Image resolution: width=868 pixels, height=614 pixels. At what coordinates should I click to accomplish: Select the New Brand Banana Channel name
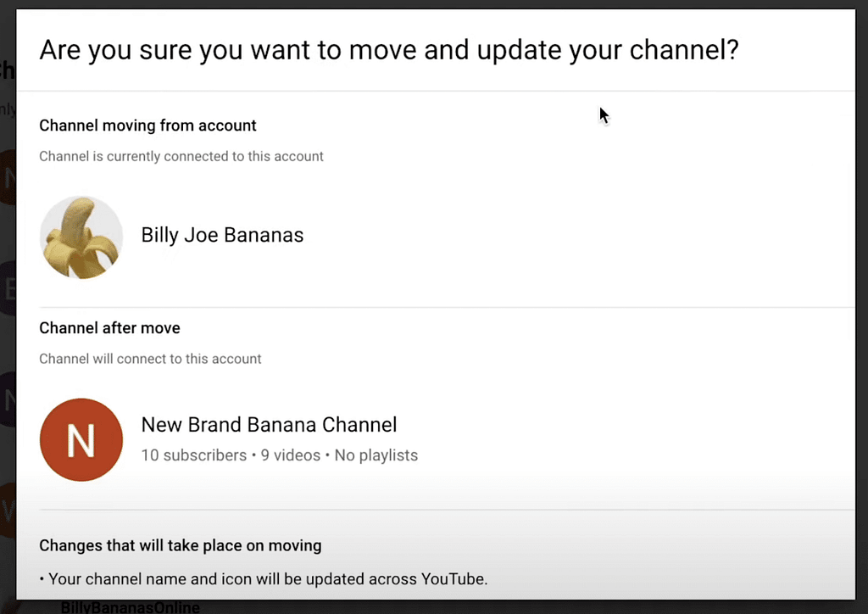pyautogui.click(x=269, y=425)
